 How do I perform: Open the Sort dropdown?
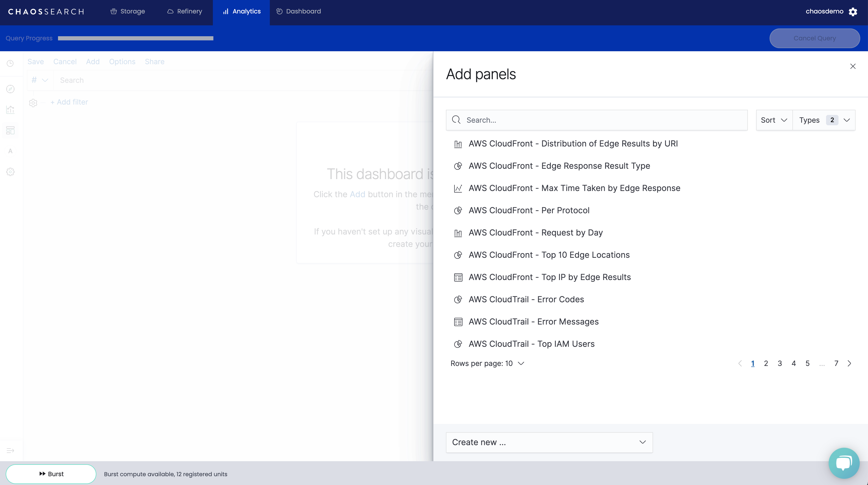point(774,120)
